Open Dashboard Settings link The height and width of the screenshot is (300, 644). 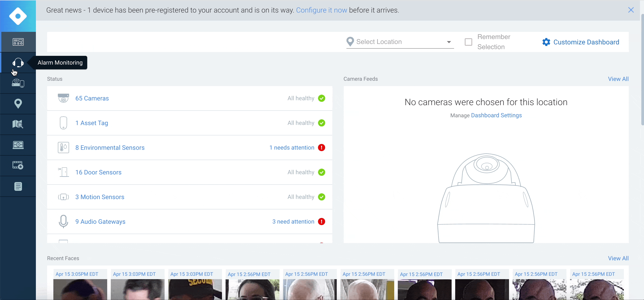tap(496, 115)
